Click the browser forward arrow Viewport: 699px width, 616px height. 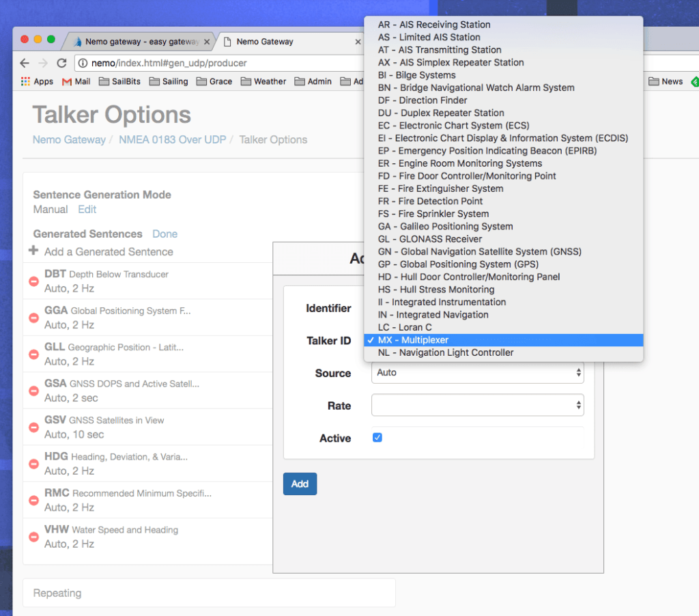pyautogui.click(x=43, y=63)
